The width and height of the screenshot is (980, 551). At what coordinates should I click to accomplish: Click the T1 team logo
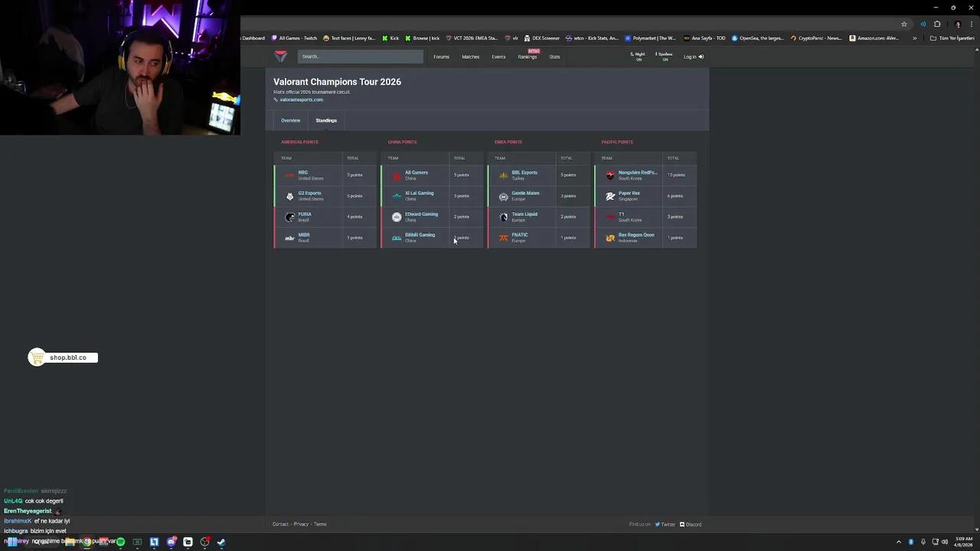(610, 217)
